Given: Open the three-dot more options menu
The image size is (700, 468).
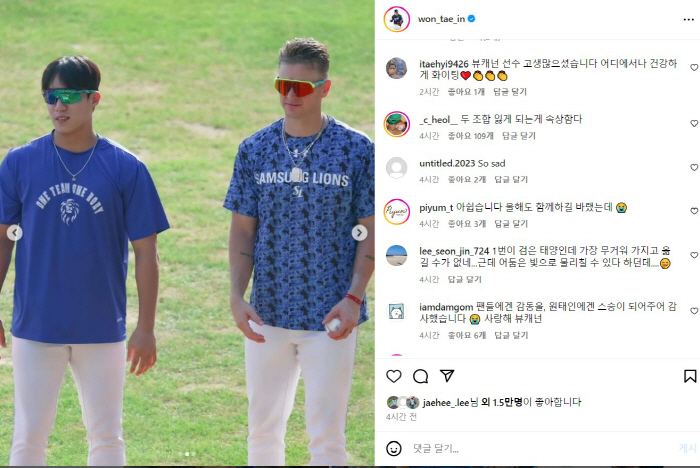Looking at the screenshot, I should pos(688,19).
